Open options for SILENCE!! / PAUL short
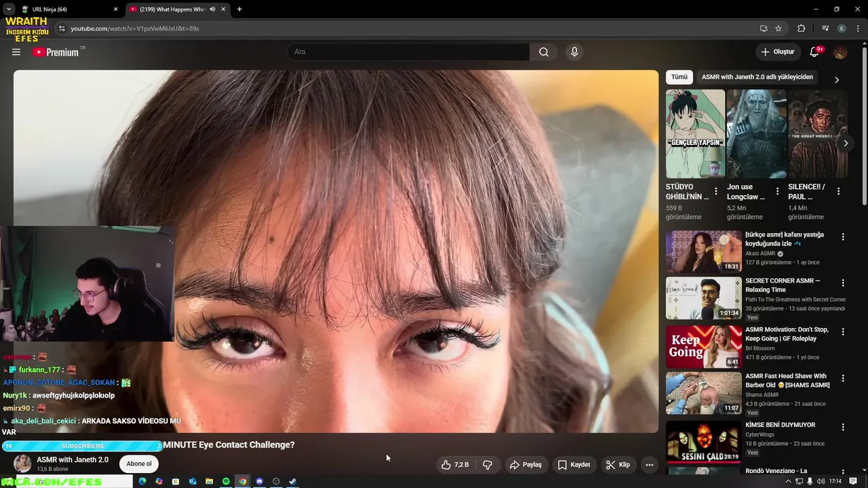This screenshot has height=488, width=868. coord(839,192)
